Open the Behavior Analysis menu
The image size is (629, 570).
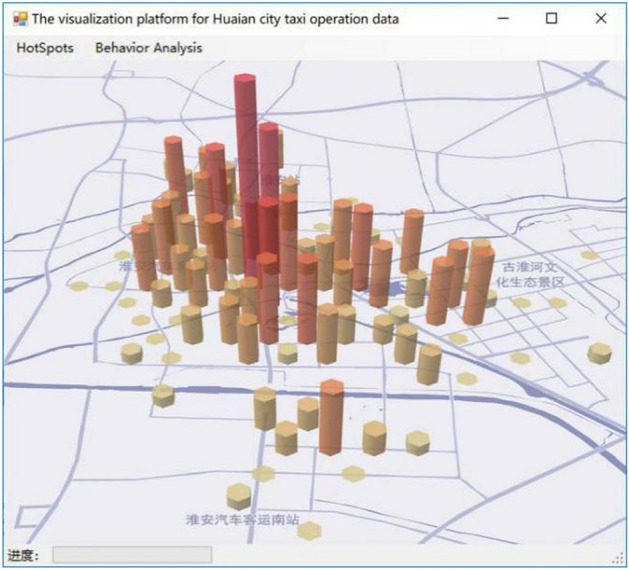tap(148, 47)
